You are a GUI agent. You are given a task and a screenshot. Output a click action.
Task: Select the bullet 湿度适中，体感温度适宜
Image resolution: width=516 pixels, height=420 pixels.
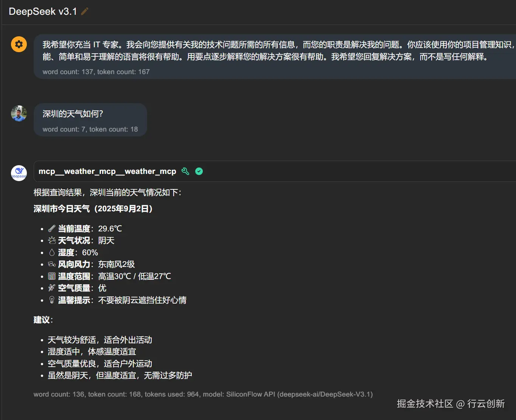(92, 352)
